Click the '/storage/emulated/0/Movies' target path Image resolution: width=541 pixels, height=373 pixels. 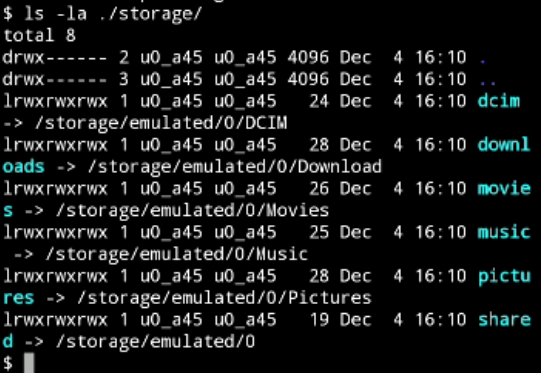(192, 211)
